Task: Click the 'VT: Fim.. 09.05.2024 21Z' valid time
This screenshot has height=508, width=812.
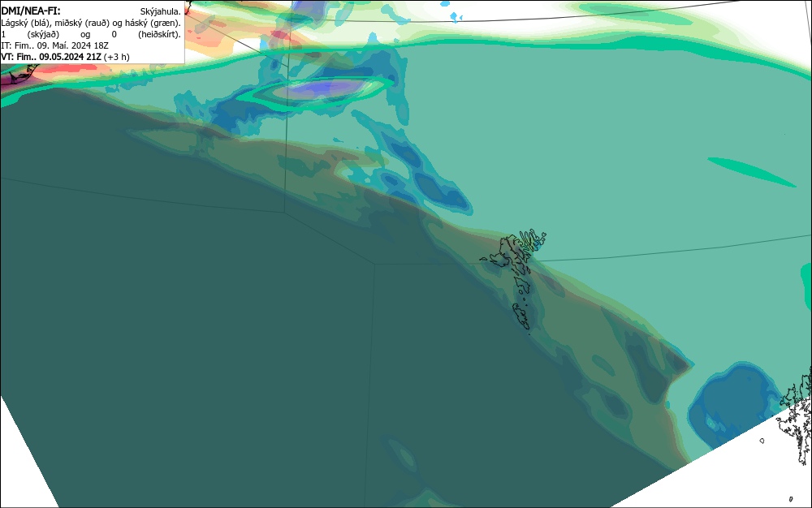Action: click(x=51, y=57)
